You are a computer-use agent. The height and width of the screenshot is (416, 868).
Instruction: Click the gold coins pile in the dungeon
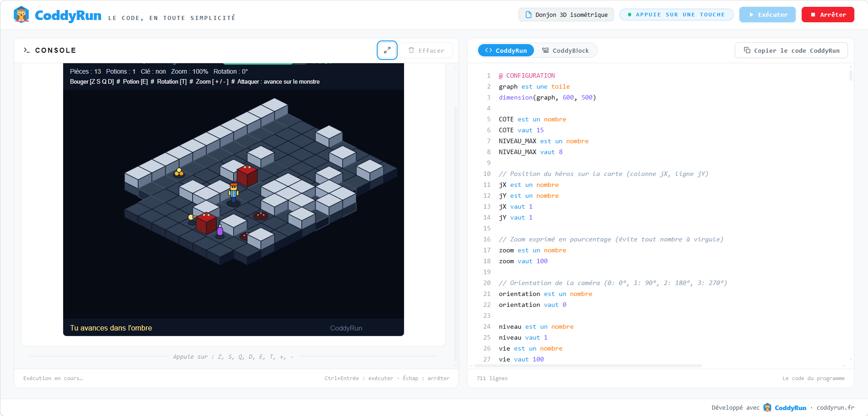pos(179,172)
